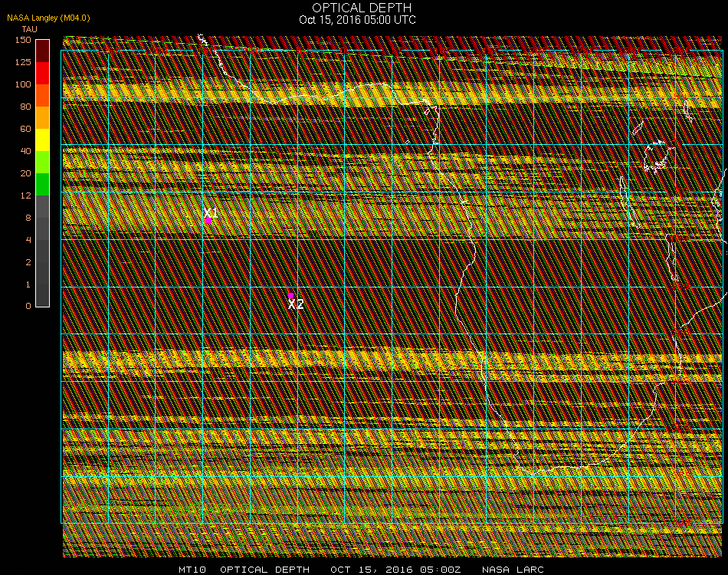Select the dark red 125-150 colorbar segment
The image size is (728, 575).
tap(42, 51)
